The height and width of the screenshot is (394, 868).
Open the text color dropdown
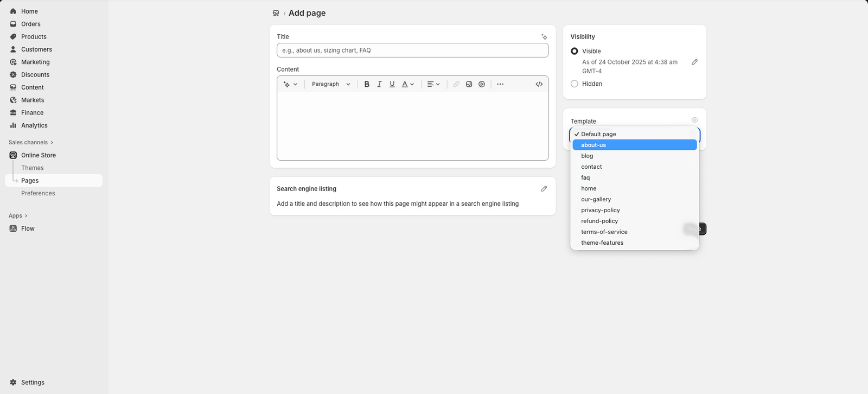408,84
